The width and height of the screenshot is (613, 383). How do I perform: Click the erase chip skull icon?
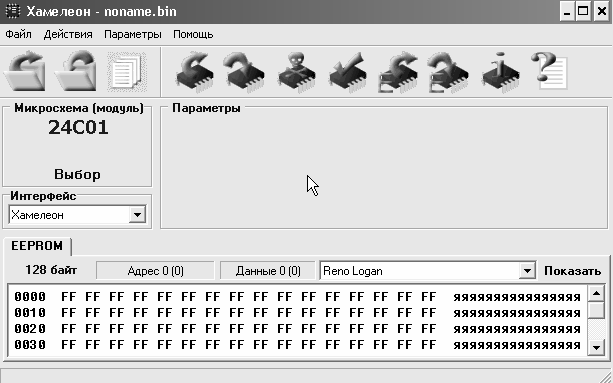coord(296,72)
